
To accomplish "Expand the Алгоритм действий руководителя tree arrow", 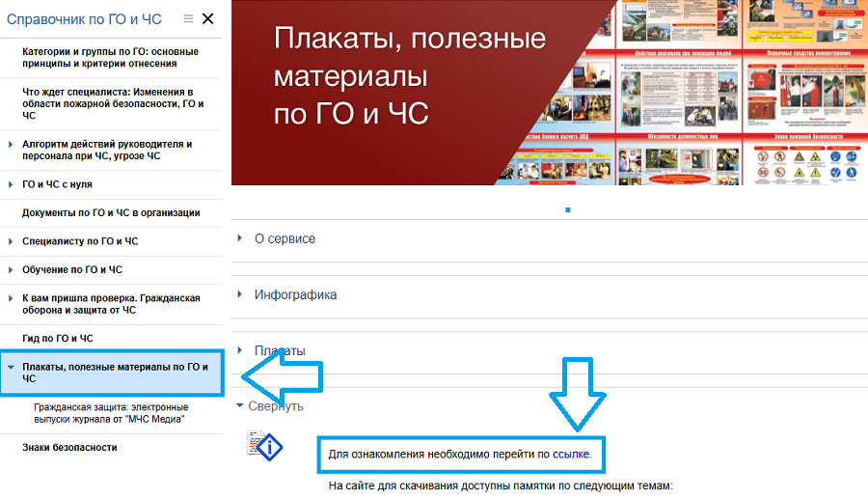I will coord(11,145).
